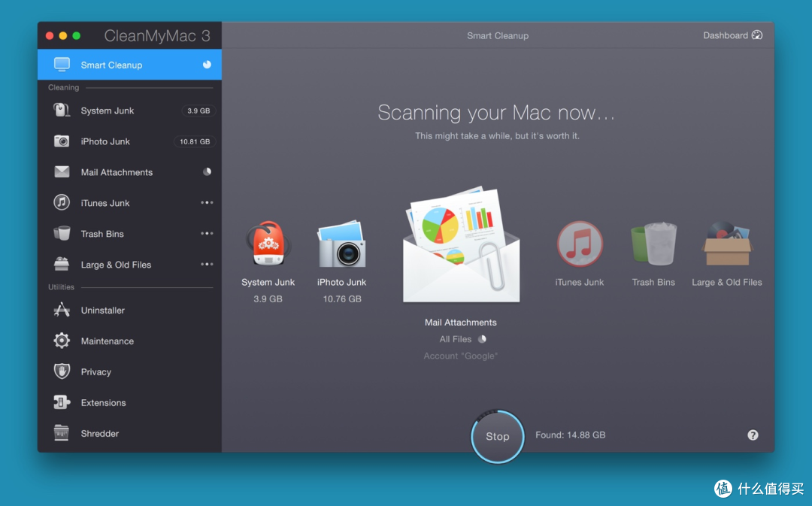Close the window with red button
812x506 pixels.
50,36
